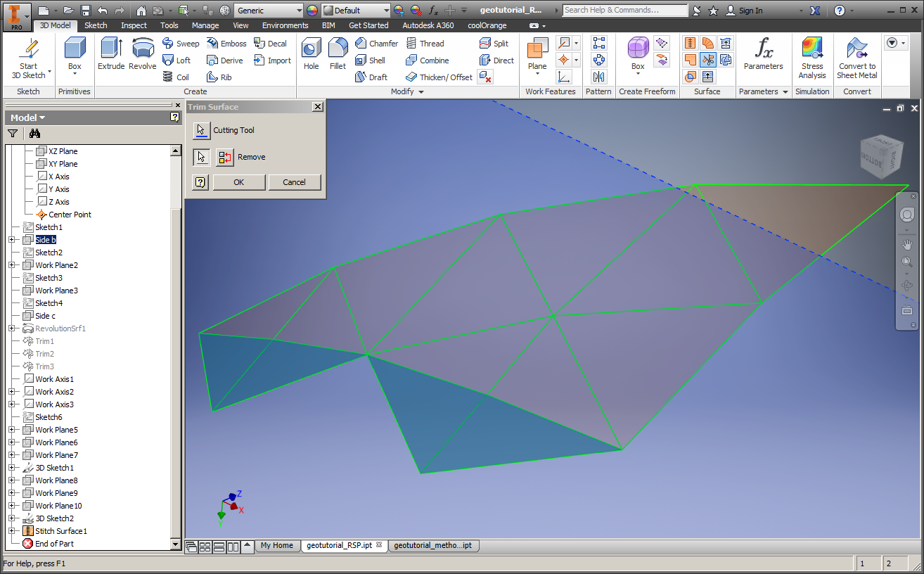This screenshot has height=574, width=924.
Task: Choose the Shell tool
Action: click(x=370, y=60)
